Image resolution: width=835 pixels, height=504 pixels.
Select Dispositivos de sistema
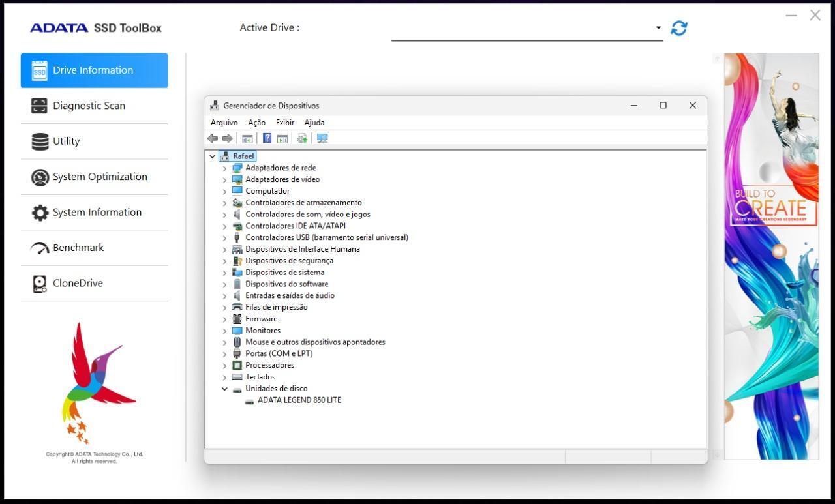(x=284, y=273)
